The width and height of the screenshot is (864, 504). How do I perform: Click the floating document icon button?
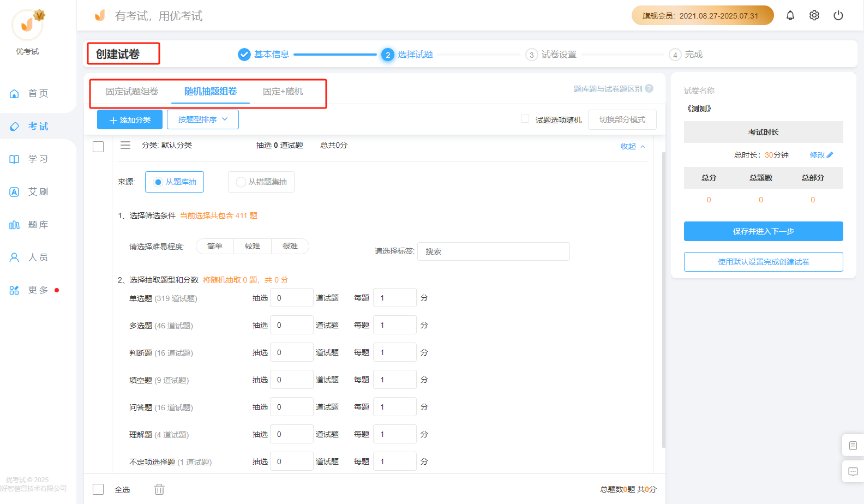pos(853,446)
